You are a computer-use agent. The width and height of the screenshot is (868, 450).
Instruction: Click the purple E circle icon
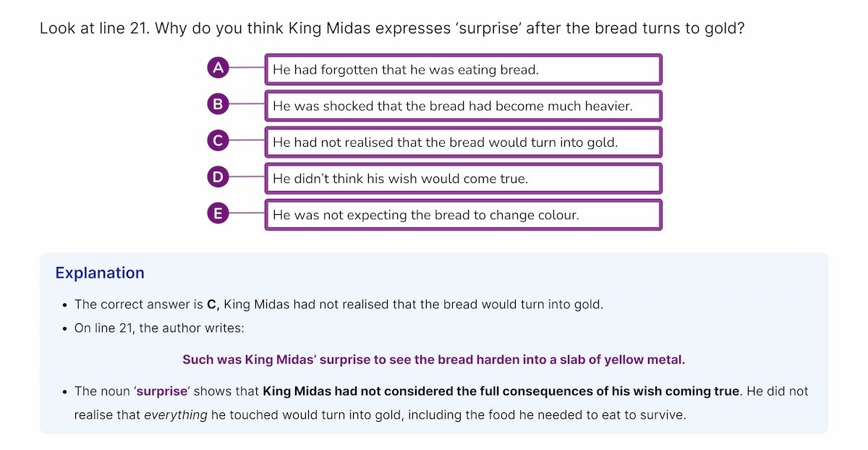[218, 213]
